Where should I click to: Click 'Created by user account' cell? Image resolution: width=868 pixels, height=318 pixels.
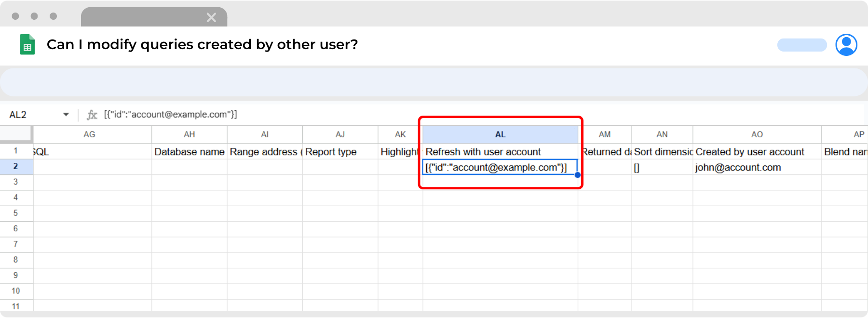pos(757,152)
